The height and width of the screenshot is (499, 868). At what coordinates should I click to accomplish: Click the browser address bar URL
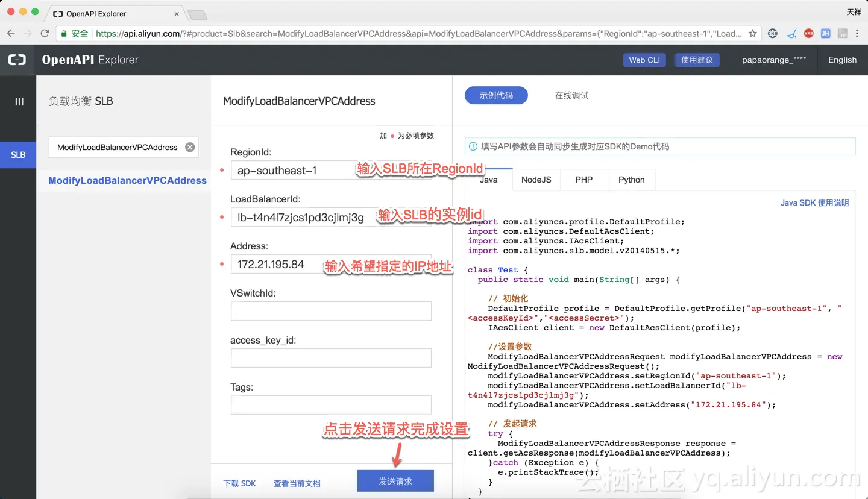click(419, 34)
